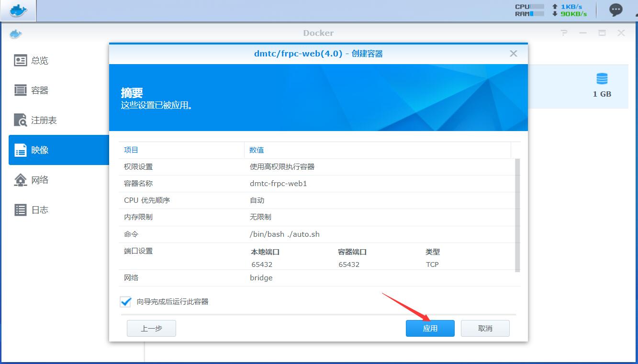The height and width of the screenshot is (364, 638).
Task: Click the Docker whale logo in the window title bar
Action: click(x=16, y=33)
